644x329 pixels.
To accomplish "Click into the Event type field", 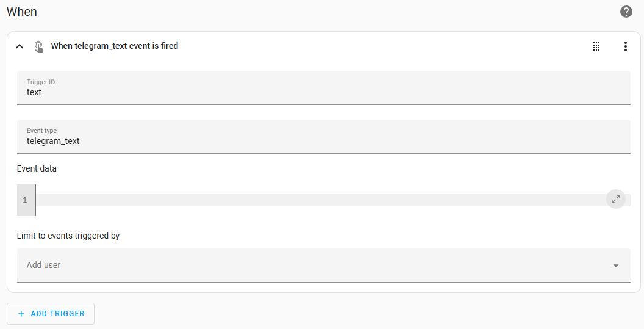I will coord(323,142).
